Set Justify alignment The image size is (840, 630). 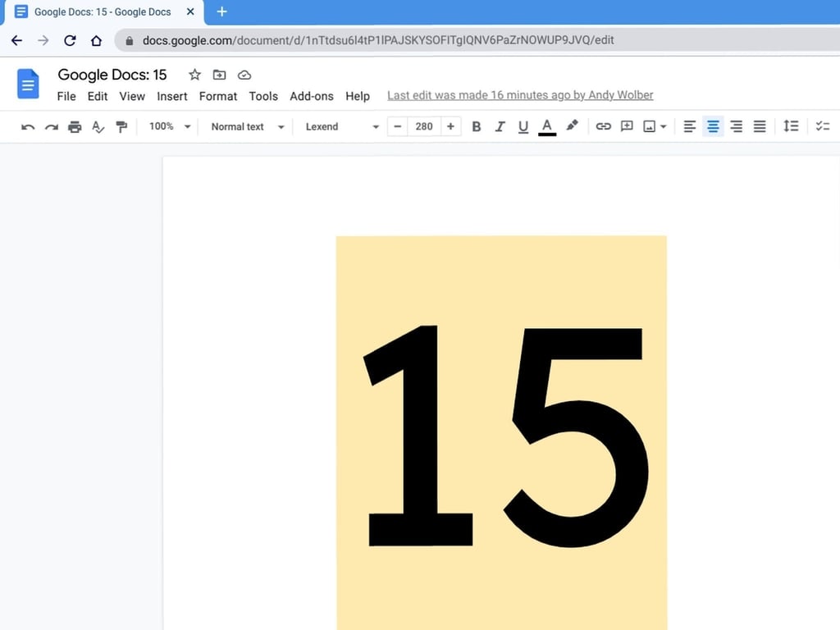tap(760, 126)
